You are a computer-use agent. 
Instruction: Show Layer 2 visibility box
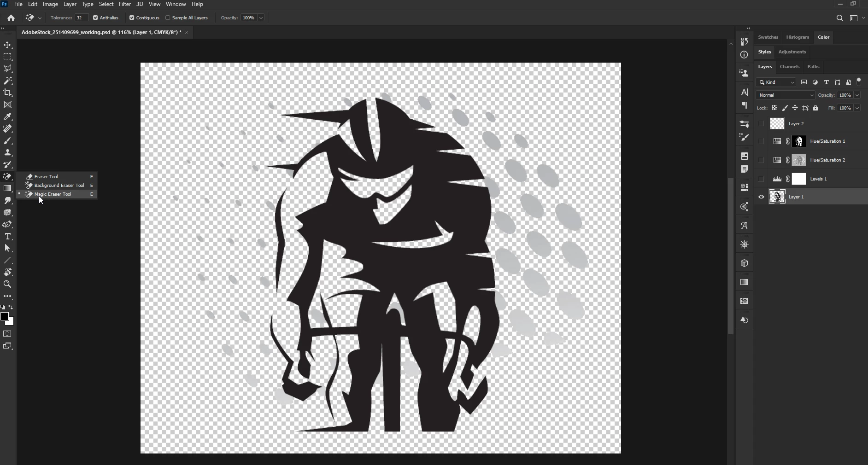761,123
